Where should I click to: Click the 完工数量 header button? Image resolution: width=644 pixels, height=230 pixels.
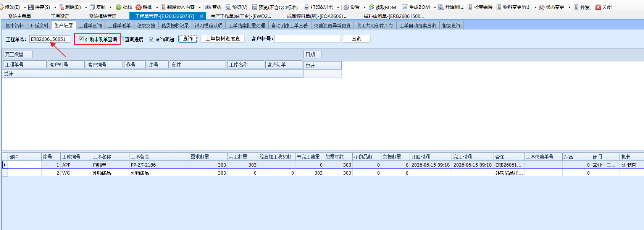coord(18,54)
